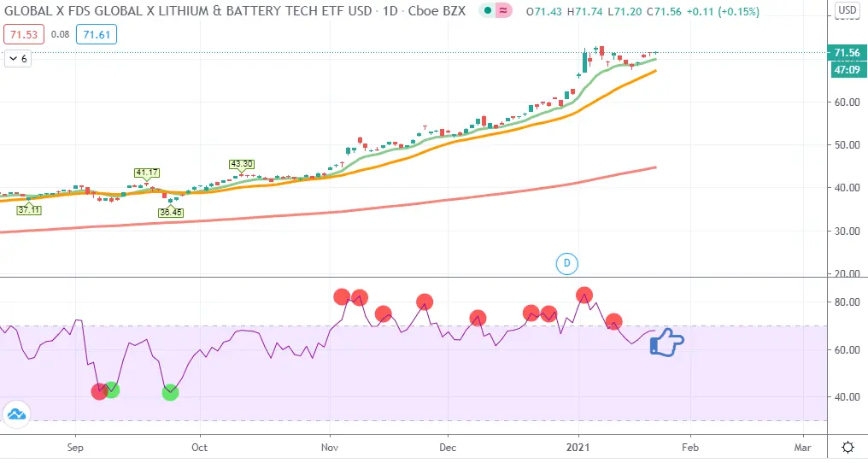Click the O71.43 open value in header
The image size is (868, 463).
point(544,12)
